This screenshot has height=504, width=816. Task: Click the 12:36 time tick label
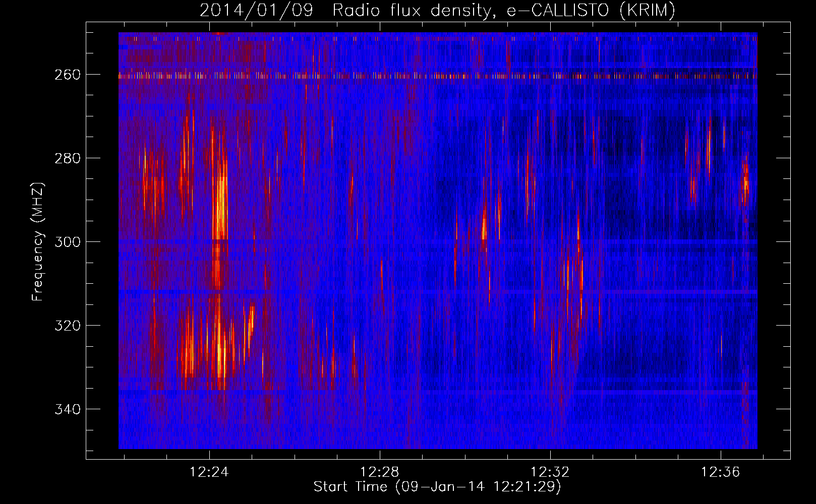point(720,472)
